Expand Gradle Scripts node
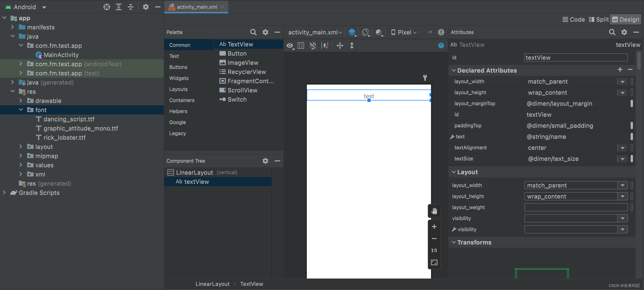Screen dimensions: 644x290 click(4, 192)
